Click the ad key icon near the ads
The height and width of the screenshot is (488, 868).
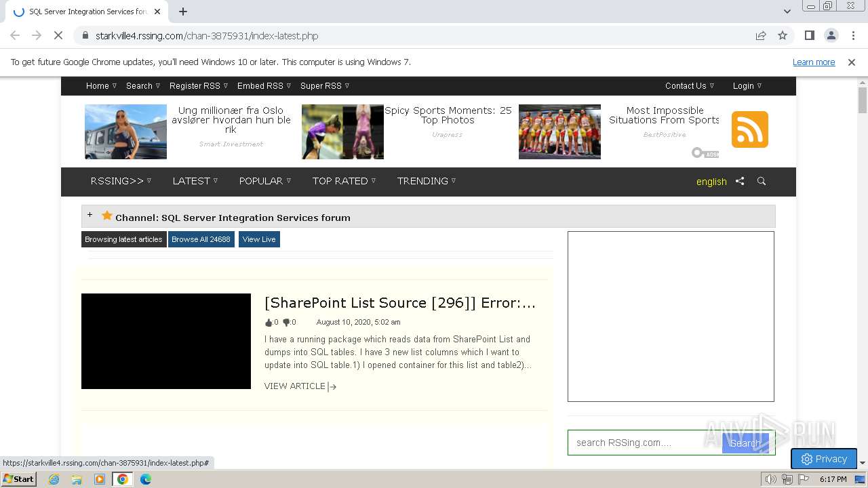point(705,153)
